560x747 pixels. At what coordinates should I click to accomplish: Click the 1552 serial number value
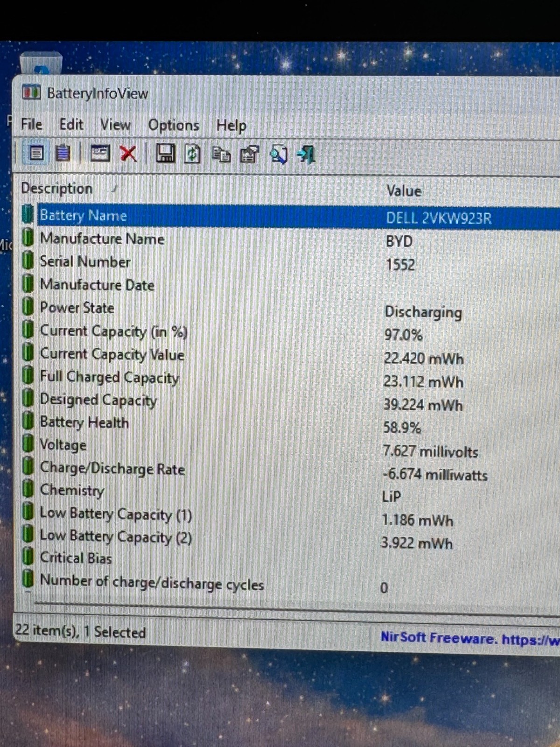pyautogui.click(x=400, y=265)
